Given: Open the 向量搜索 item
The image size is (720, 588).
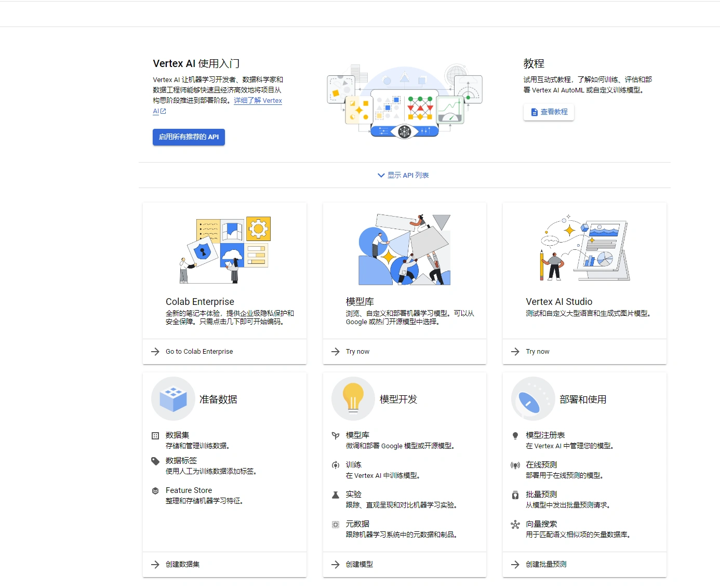Looking at the screenshot, I should coord(541,524).
